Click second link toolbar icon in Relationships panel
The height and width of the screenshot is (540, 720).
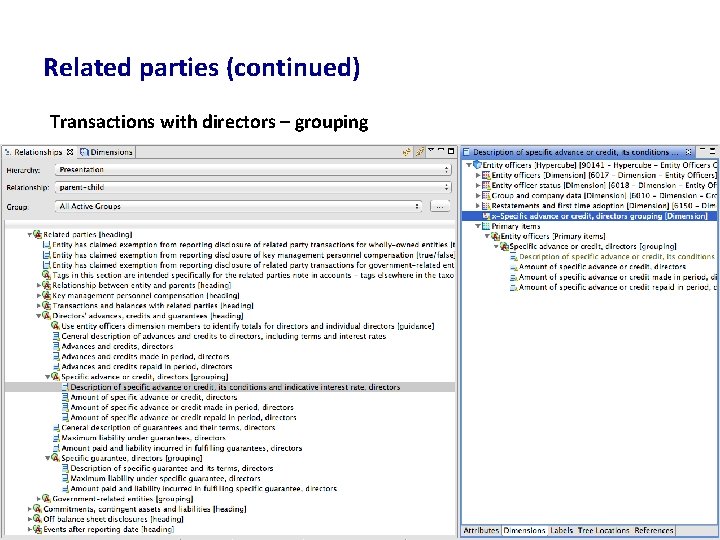(420, 152)
